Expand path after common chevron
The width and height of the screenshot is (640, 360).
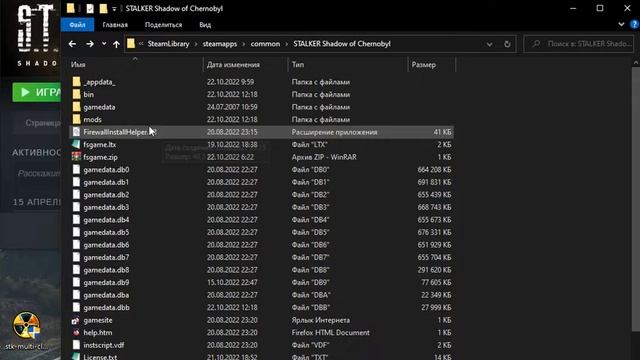pyautogui.click(x=287, y=44)
